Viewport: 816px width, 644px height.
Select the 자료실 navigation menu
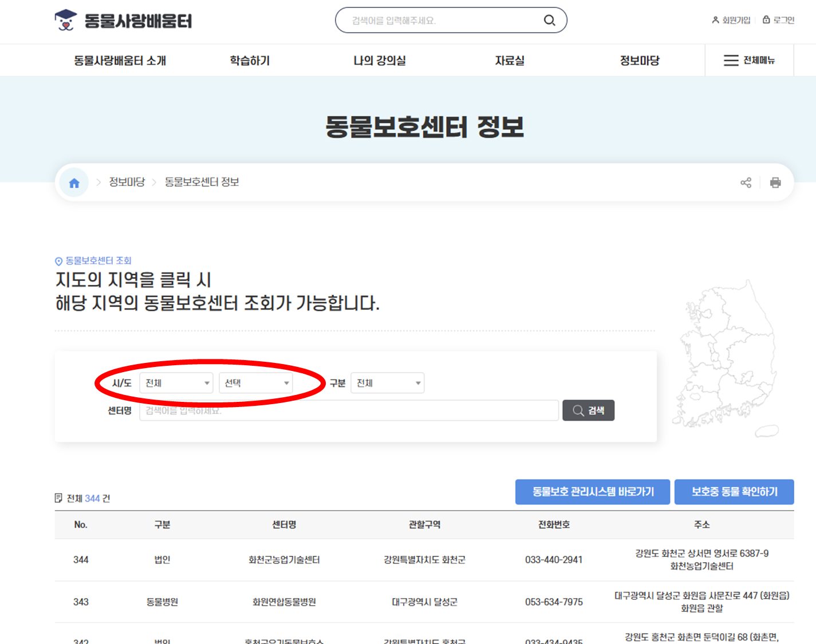click(510, 60)
